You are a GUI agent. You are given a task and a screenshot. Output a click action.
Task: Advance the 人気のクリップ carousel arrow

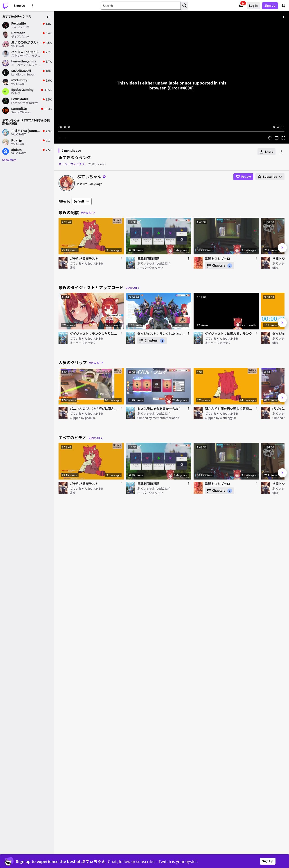pyautogui.click(x=282, y=398)
